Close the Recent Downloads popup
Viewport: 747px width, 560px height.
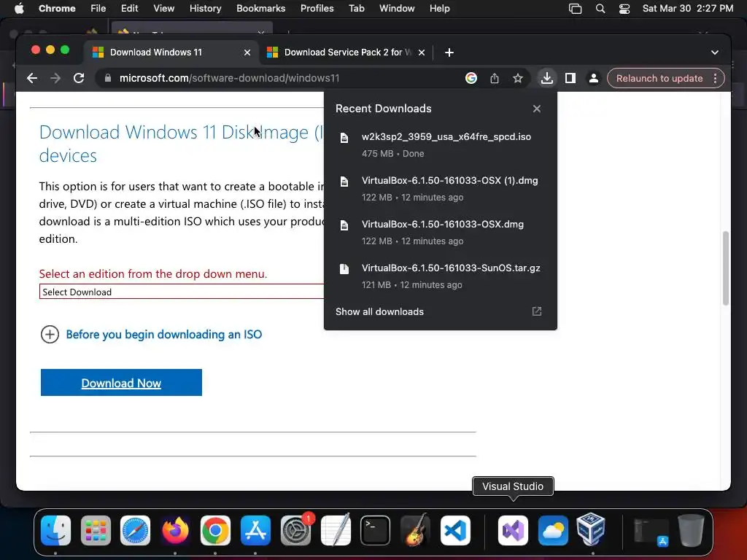pyautogui.click(x=536, y=109)
